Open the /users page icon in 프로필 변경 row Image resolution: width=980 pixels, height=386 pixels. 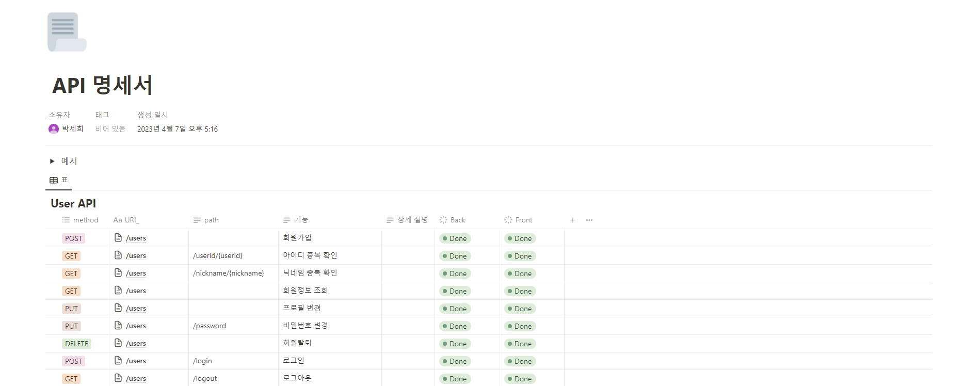118,308
